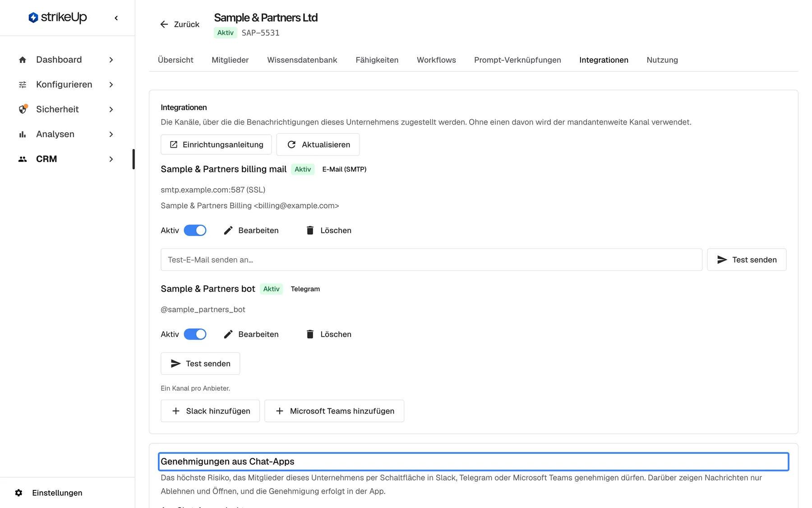Click the Dashboard home icon
The height and width of the screenshot is (508, 812).
(x=23, y=60)
